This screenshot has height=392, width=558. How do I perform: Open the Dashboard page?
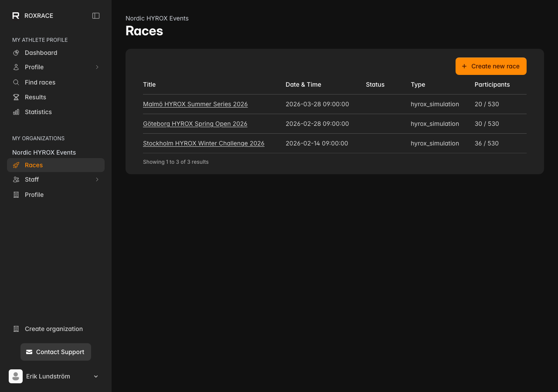(x=56, y=53)
